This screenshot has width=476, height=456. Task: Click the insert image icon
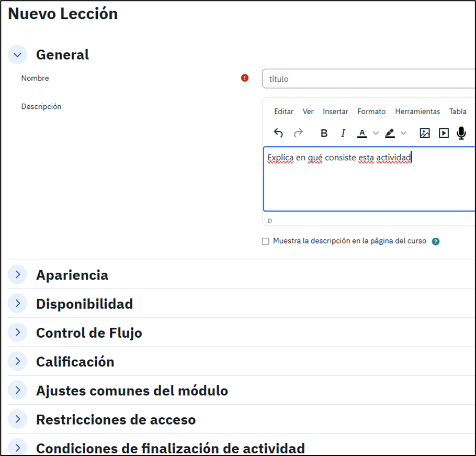coord(425,133)
